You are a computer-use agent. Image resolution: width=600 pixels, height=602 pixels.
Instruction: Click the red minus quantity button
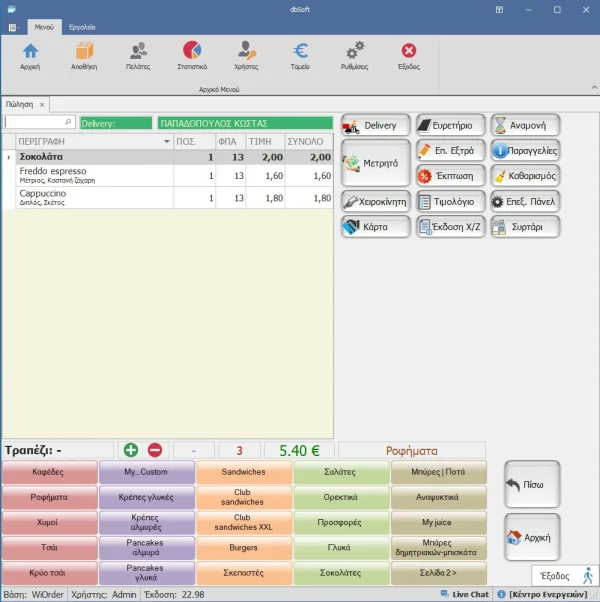(x=154, y=451)
